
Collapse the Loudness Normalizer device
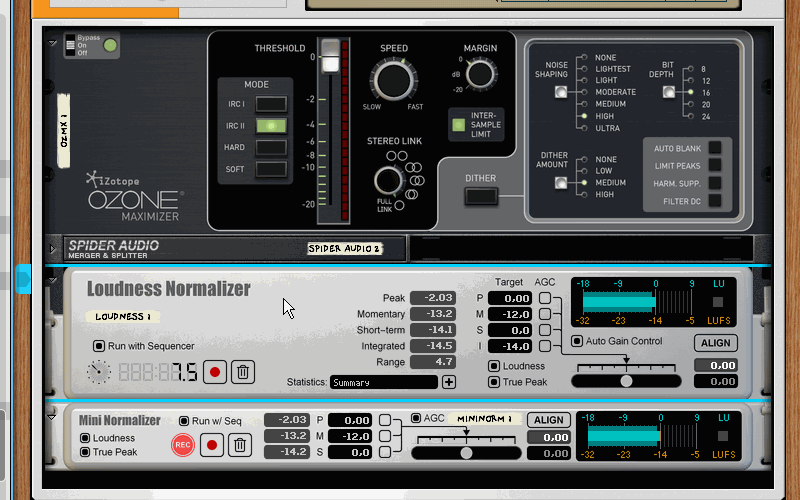pyautogui.click(x=52, y=280)
